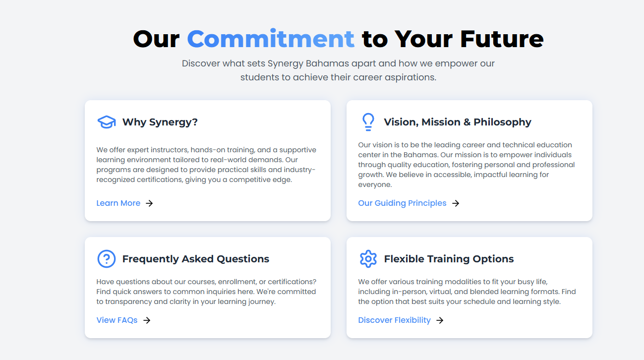Click the arrow icon after Our Guiding Principles
Image resolution: width=644 pixels, height=360 pixels.
[x=456, y=203]
